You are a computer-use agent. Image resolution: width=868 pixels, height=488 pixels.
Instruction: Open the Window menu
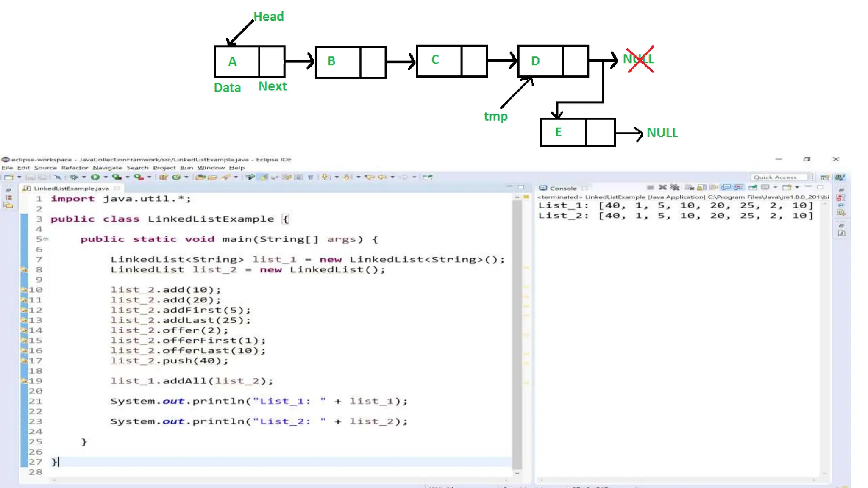point(211,168)
